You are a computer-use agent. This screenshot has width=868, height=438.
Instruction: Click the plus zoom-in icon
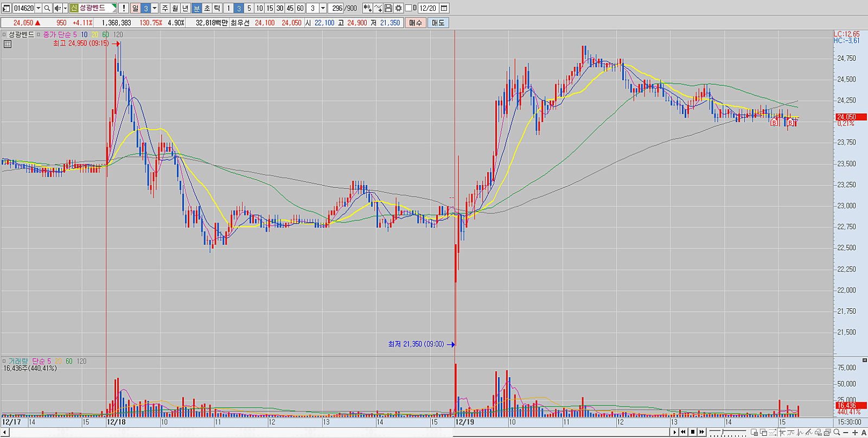(855, 433)
